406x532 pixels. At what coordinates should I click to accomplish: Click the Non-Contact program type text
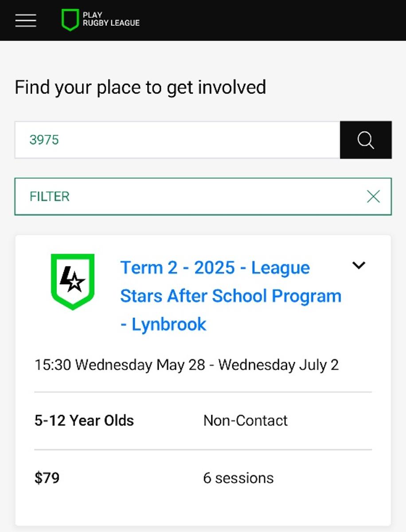point(246,420)
